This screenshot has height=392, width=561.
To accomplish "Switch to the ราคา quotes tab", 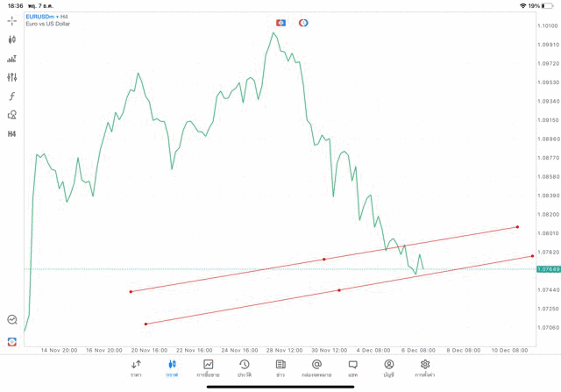I will (x=136, y=368).
